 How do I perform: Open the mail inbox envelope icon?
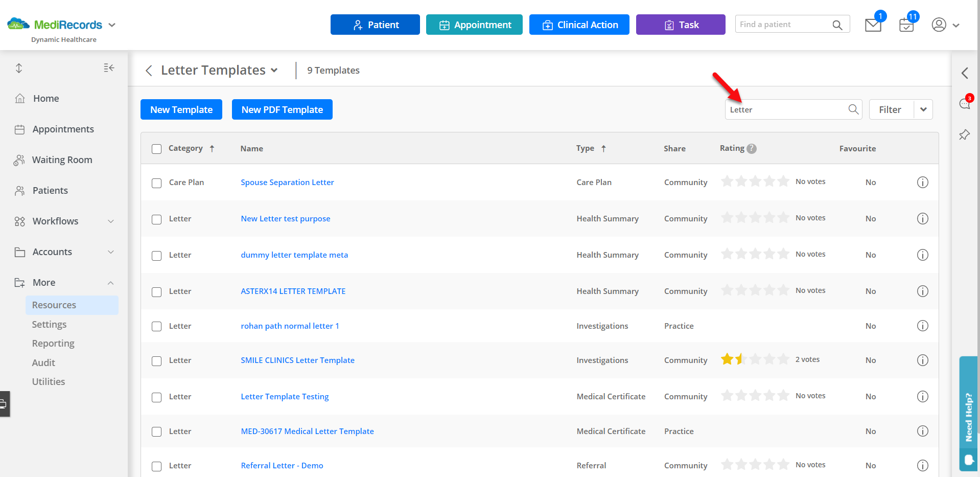(x=873, y=25)
